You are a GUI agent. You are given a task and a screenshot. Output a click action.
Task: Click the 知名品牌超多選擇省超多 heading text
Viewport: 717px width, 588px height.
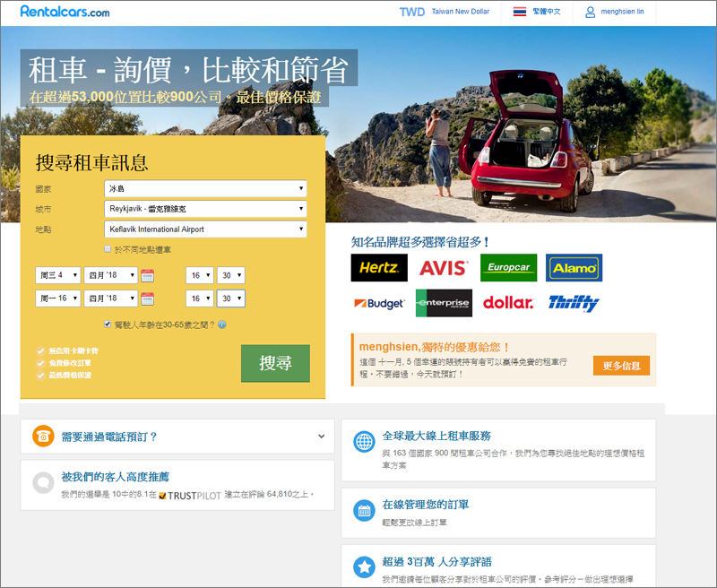[420, 242]
